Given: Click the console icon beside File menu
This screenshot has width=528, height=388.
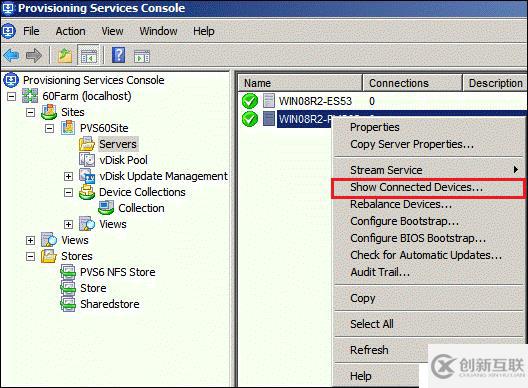Looking at the screenshot, I should click(x=8, y=31).
